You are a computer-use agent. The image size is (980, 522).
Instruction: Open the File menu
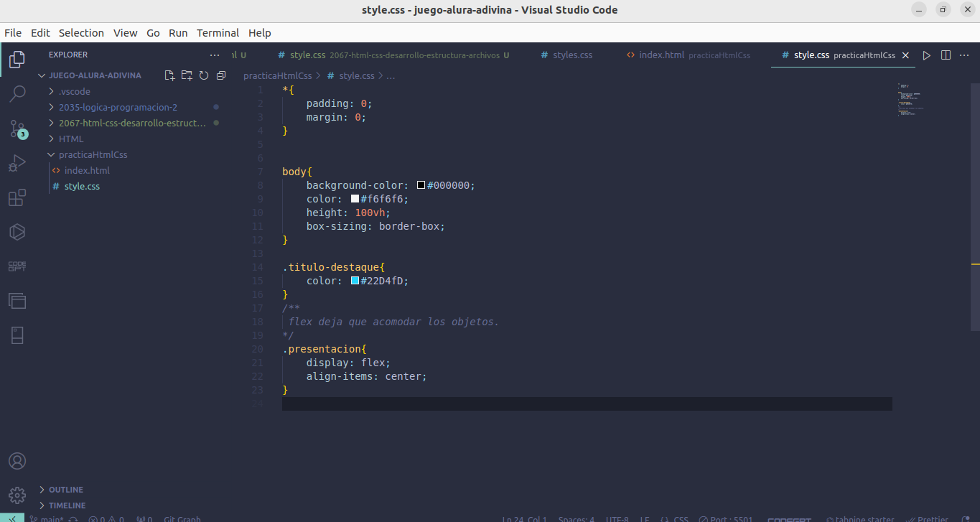tap(13, 33)
